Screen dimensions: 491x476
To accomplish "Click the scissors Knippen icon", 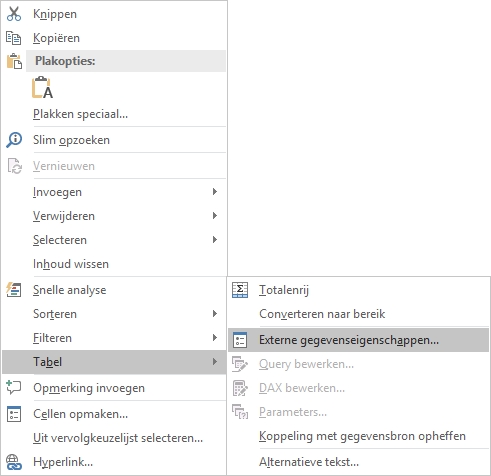I will click(14, 14).
